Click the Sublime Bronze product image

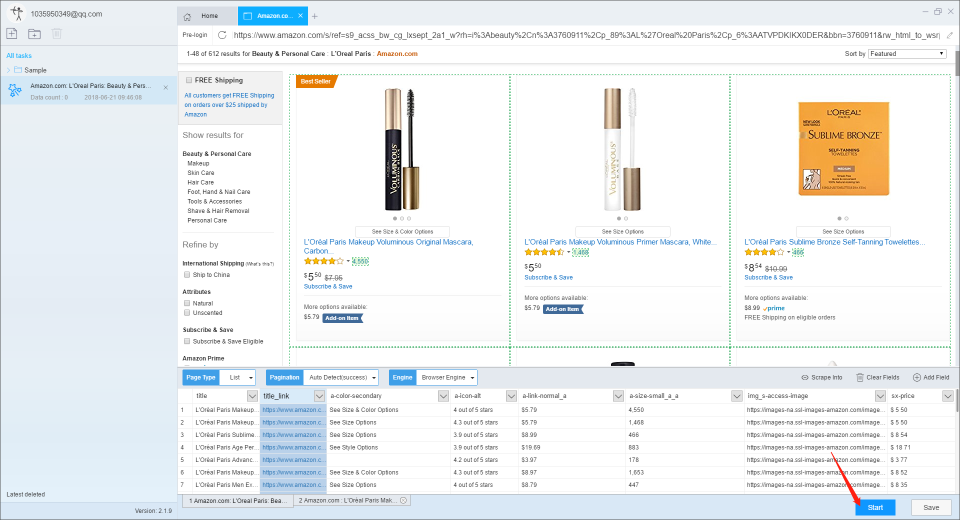pos(843,149)
